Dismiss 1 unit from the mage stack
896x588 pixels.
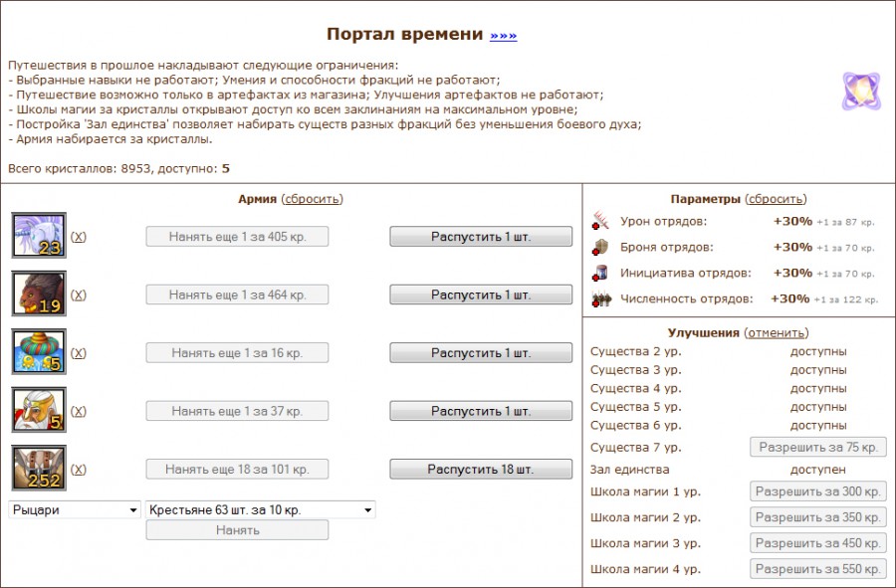[x=481, y=411]
